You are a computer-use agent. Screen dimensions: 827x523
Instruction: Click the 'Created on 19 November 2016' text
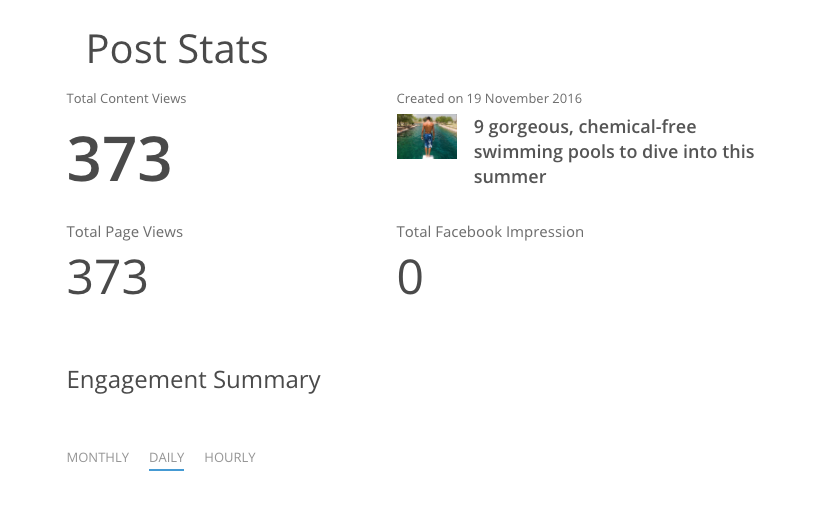[489, 99]
